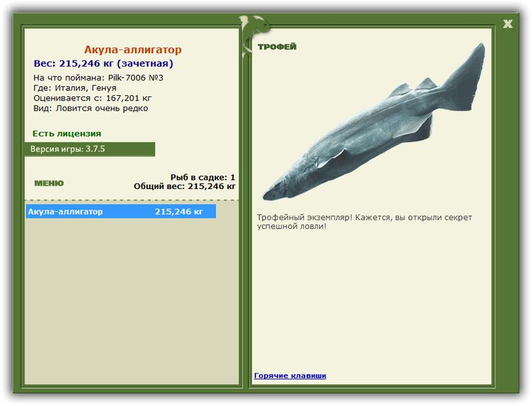Click the Акула-аллигатор title

pyautogui.click(x=133, y=49)
